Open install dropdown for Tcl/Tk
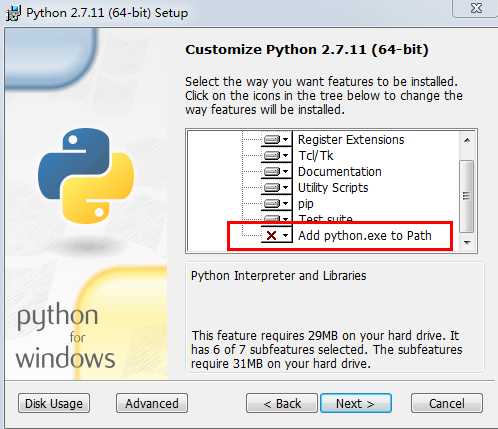The width and height of the screenshot is (498, 429). pyautogui.click(x=276, y=155)
